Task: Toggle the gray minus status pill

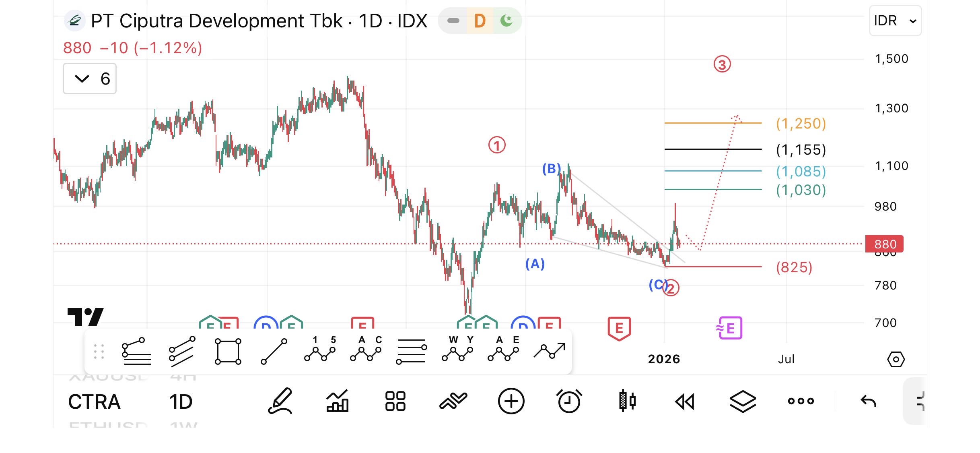Action: pyautogui.click(x=453, y=21)
